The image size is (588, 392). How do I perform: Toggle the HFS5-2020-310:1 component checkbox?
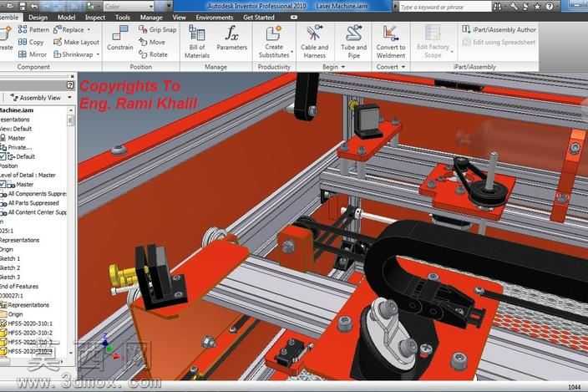[3, 323]
